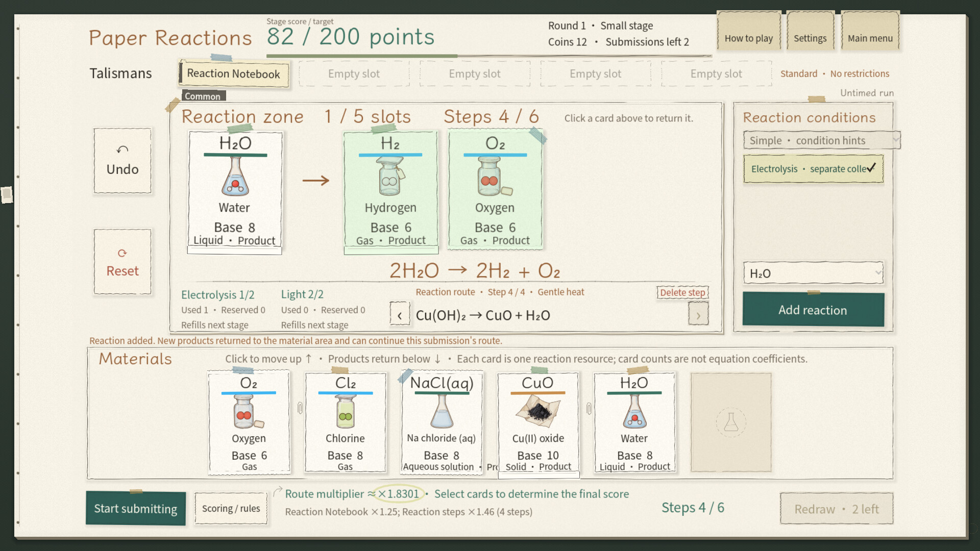Click Delete step link
This screenshot has height=551, width=980.
[682, 292]
